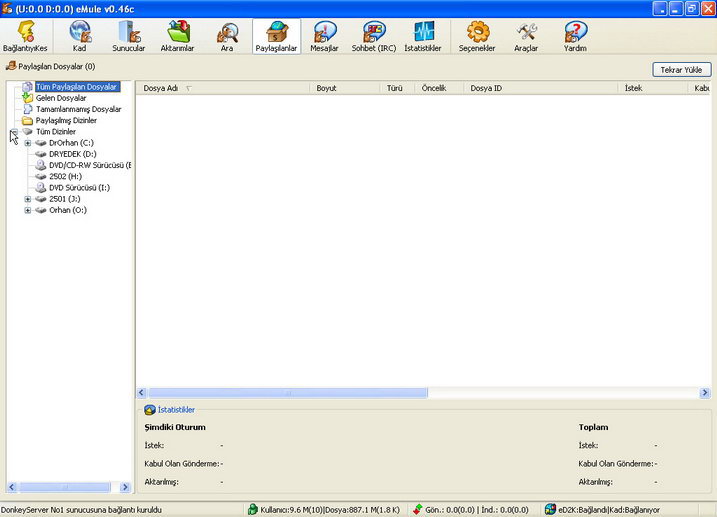Viewport: 717px width, 517px height.
Task: Click the Gelen Dosyalar folder icon
Action: tap(27, 98)
